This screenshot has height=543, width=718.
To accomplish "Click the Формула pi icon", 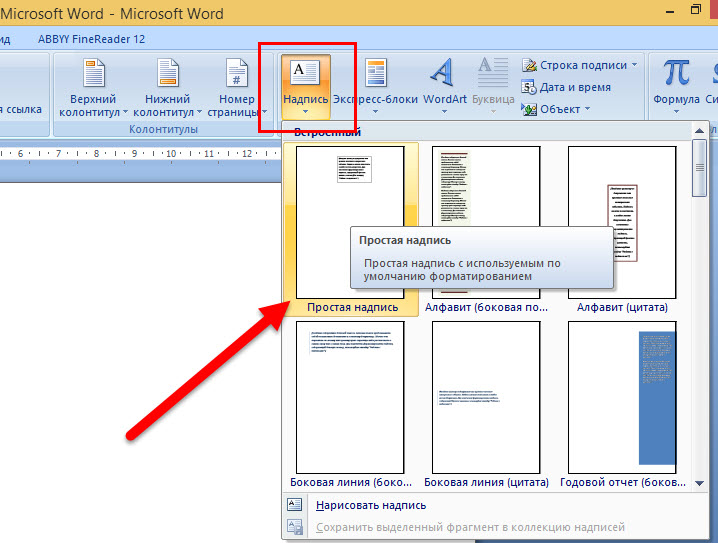I will click(x=676, y=73).
